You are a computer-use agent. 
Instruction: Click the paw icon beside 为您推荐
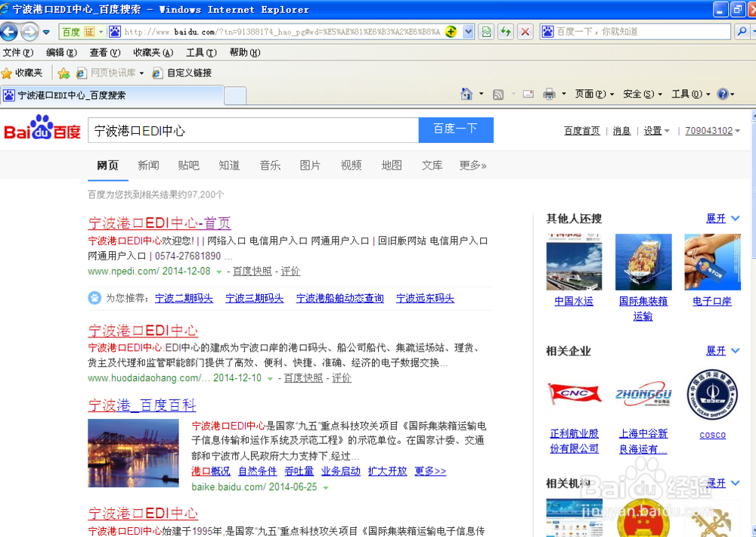coord(94,298)
